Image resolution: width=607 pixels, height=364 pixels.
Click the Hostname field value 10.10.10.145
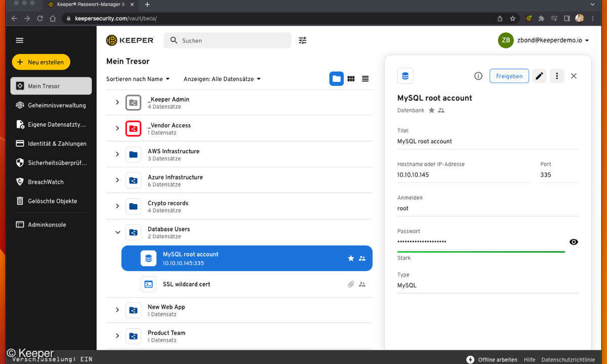point(413,175)
